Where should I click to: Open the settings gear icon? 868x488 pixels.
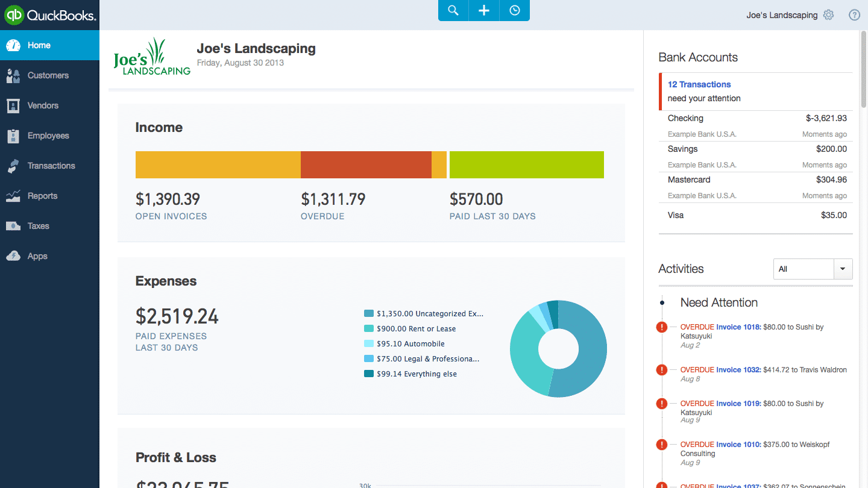click(x=829, y=15)
